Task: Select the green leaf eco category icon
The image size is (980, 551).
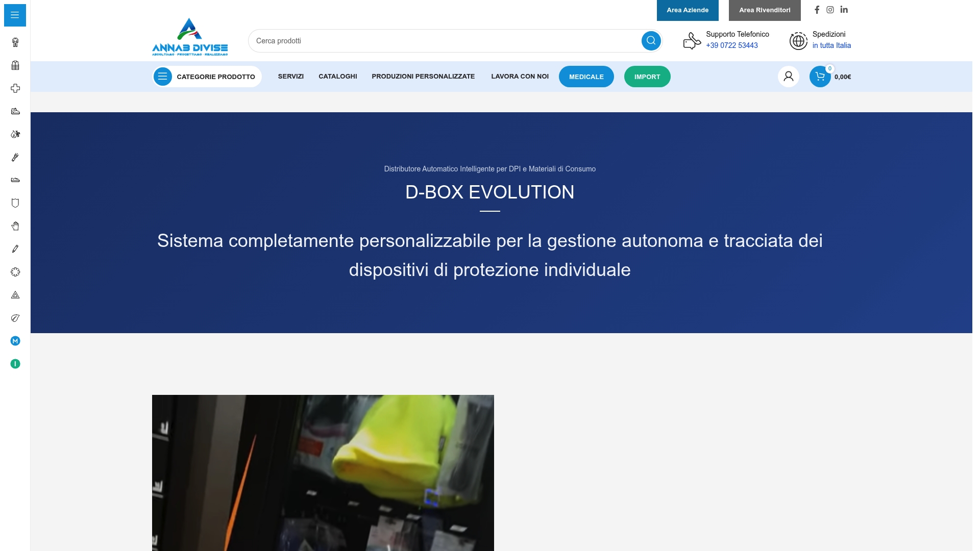Action: (x=15, y=318)
